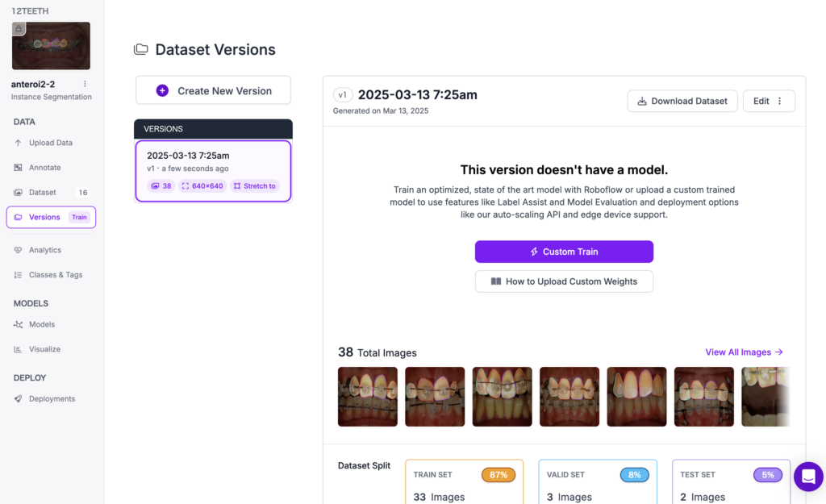Click the Download Dataset button
The height and width of the screenshot is (504, 826).
[x=682, y=101]
